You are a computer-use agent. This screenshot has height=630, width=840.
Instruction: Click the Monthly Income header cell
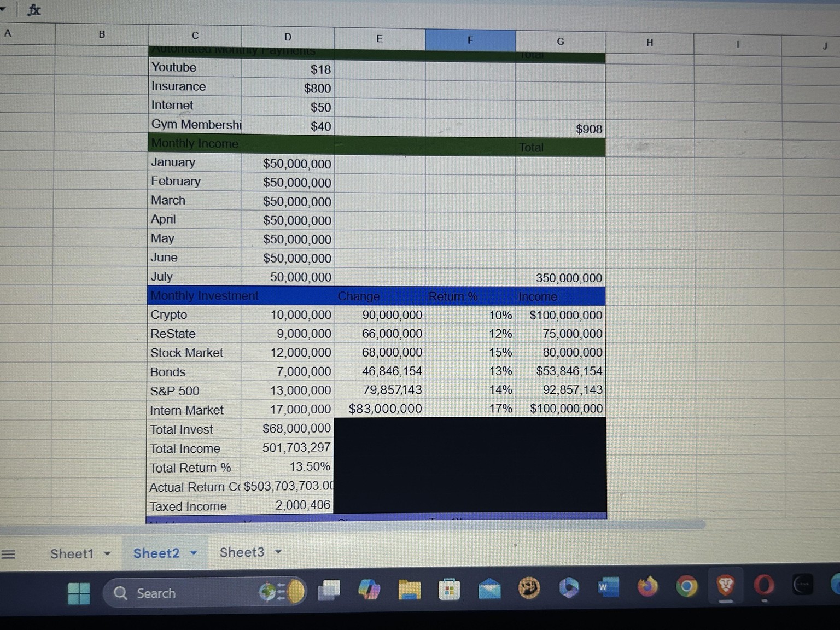point(195,143)
